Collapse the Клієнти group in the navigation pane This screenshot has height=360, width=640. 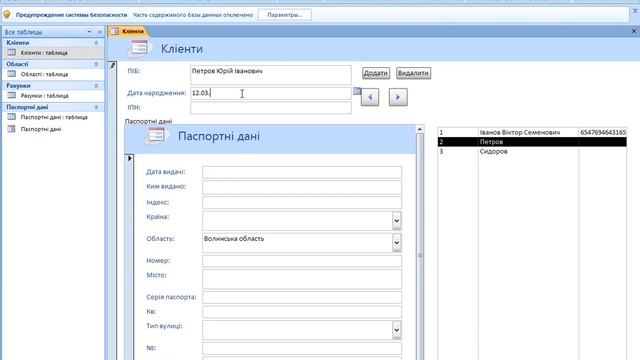click(96, 43)
